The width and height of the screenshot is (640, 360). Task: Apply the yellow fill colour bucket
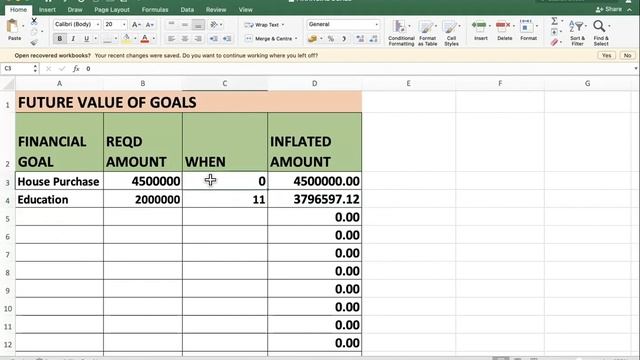click(x=126, y=39)
